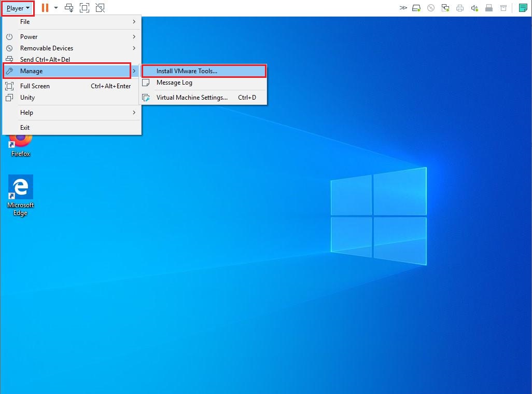Click the printer device icon

click(x=459, y=8)
